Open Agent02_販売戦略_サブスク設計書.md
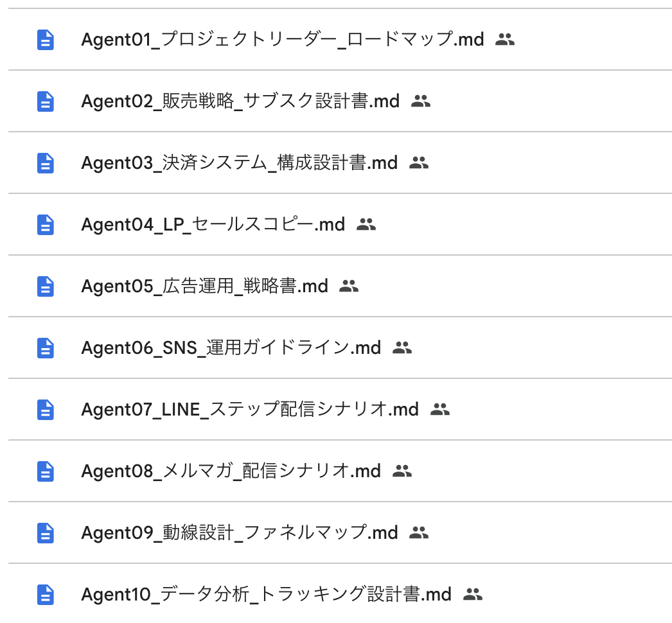 point(240,101)
